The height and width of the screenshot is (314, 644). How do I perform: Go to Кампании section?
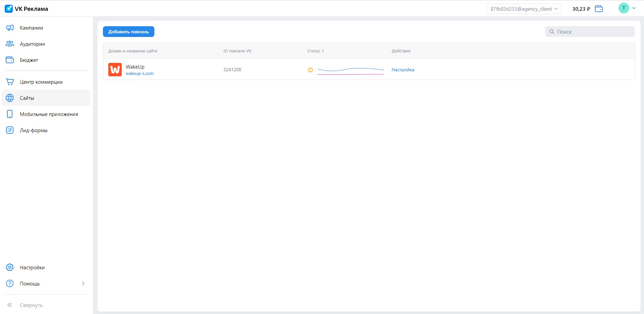(x=31, y=28)
